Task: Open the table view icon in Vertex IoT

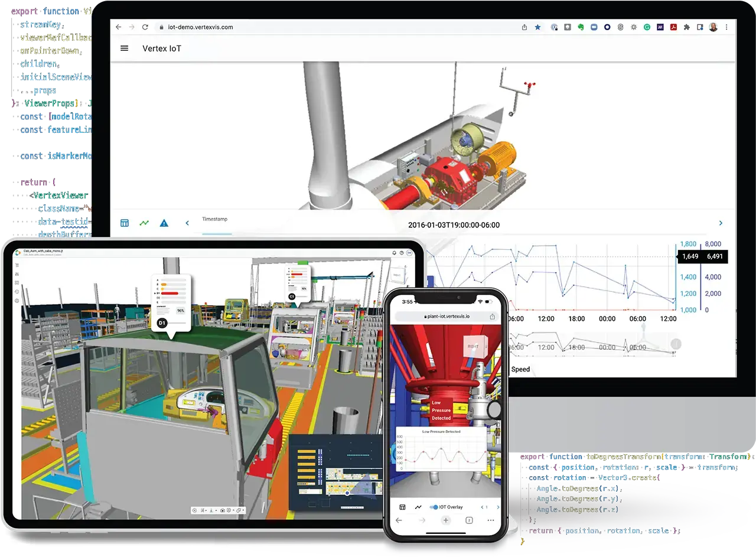Action: tap(125, 223)
